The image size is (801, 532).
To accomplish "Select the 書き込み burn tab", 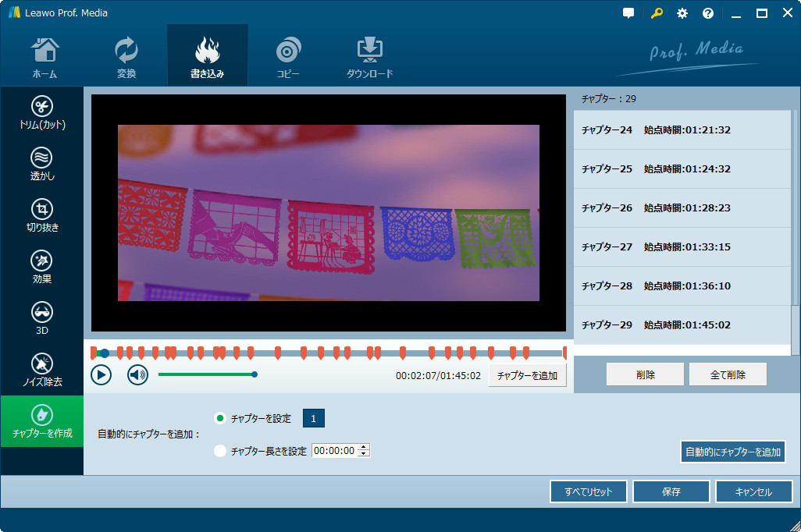I will click(208, 57).
